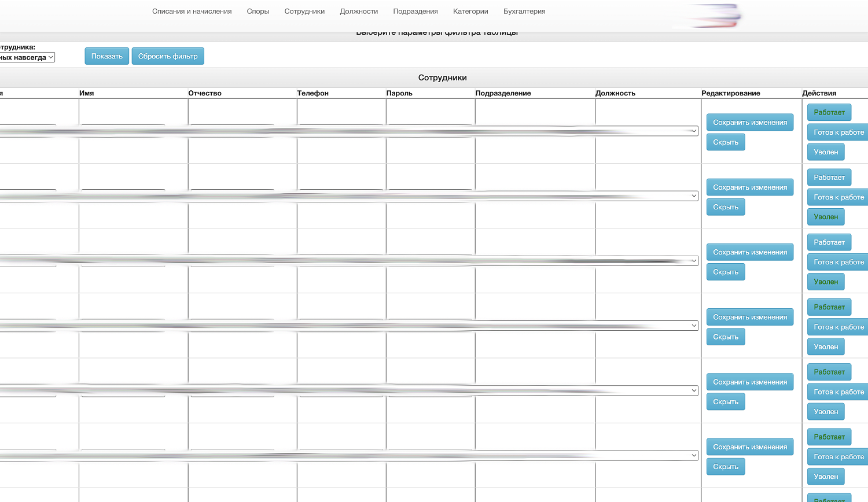
Task: Go to the Сотрудники page
Action: pos(304,12)
